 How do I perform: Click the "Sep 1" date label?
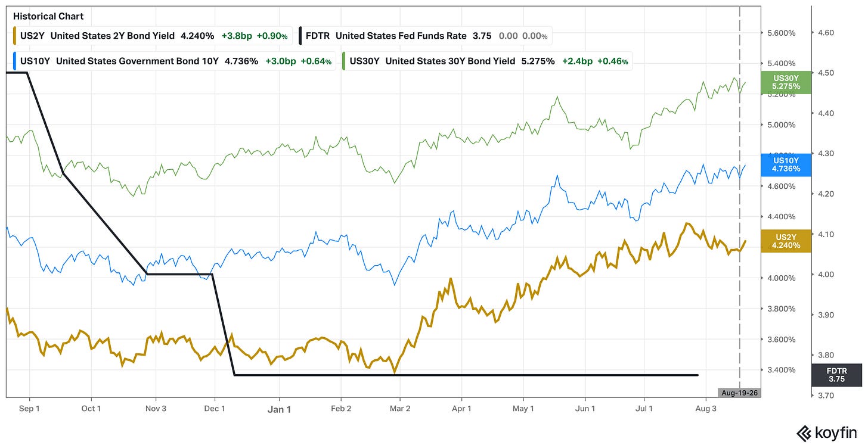click(29, 409)
